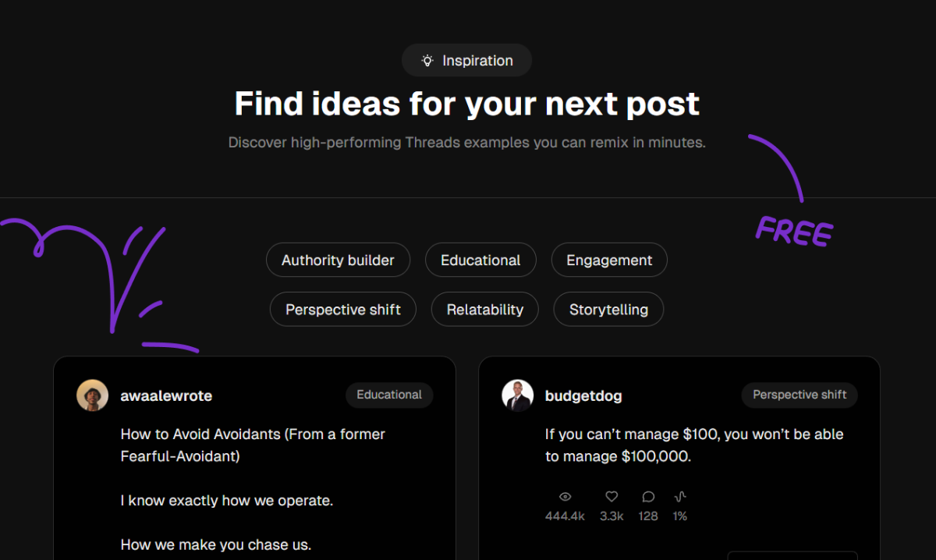The height and width of the screenshot is (560, 936).
Task: Toggle the Educational filter
Action: (x=480, y=260)
